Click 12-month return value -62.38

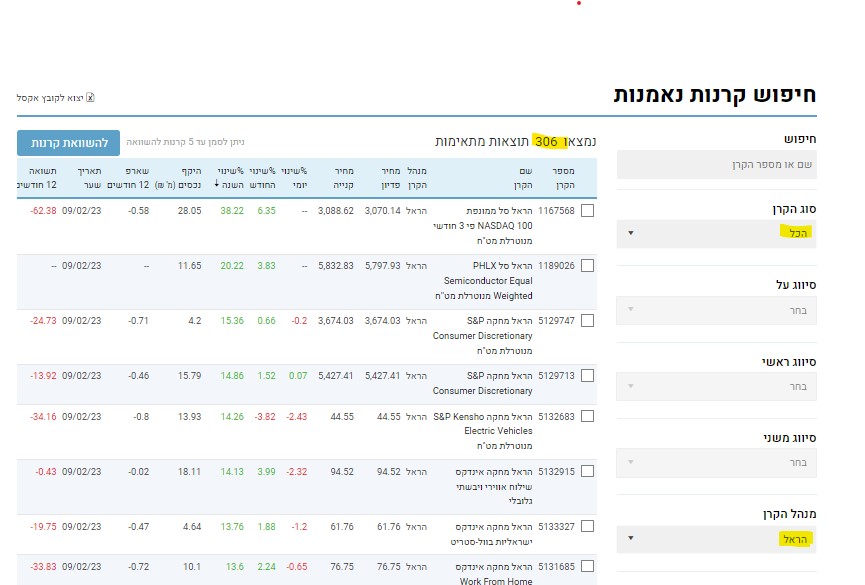(43, 211)
